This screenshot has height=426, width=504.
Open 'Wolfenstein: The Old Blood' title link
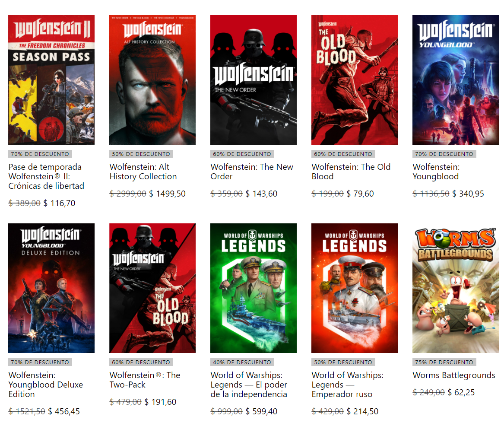click(x=351, y=172)
